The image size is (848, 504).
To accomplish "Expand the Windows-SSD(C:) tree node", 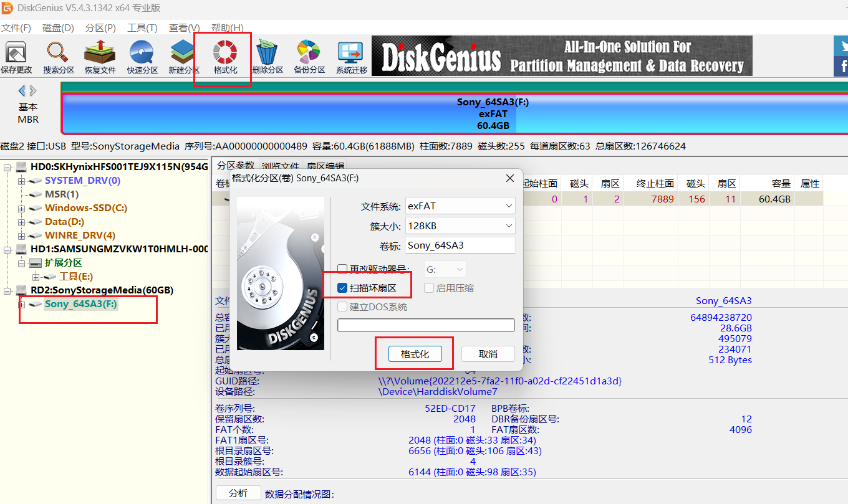I will (x=22, y=208).
